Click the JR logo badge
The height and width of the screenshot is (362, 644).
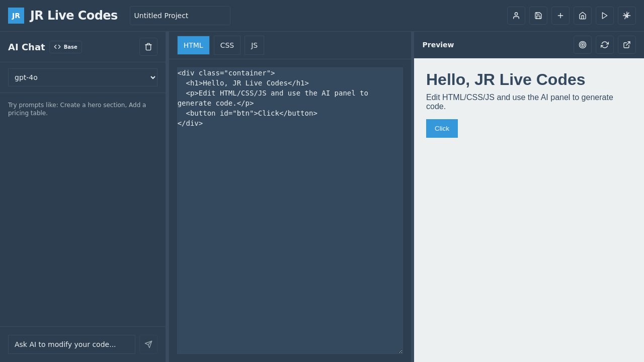(16, 16)
